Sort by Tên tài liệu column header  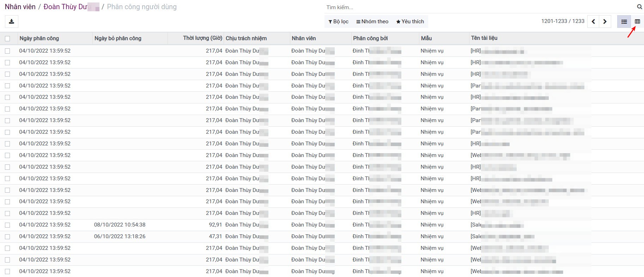click(484, 38)
